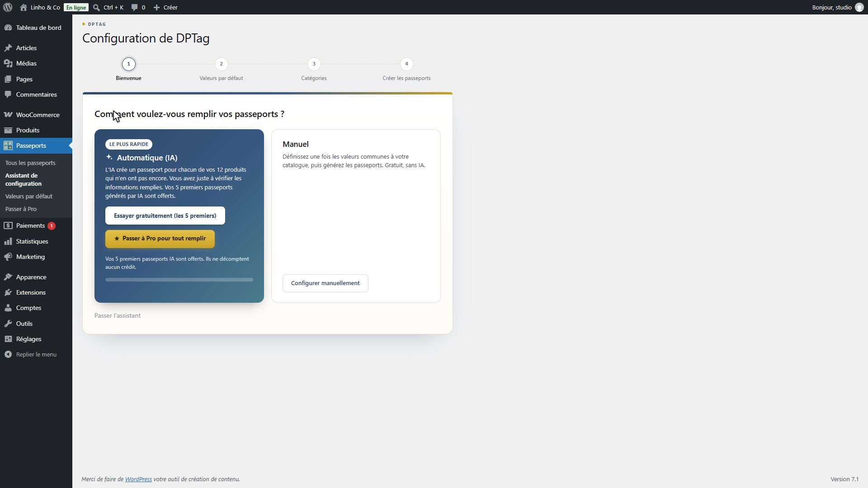Collapse the menu via Replier arrow icon
The width and height of the screenshot is (868, 488).
[8, 354]
